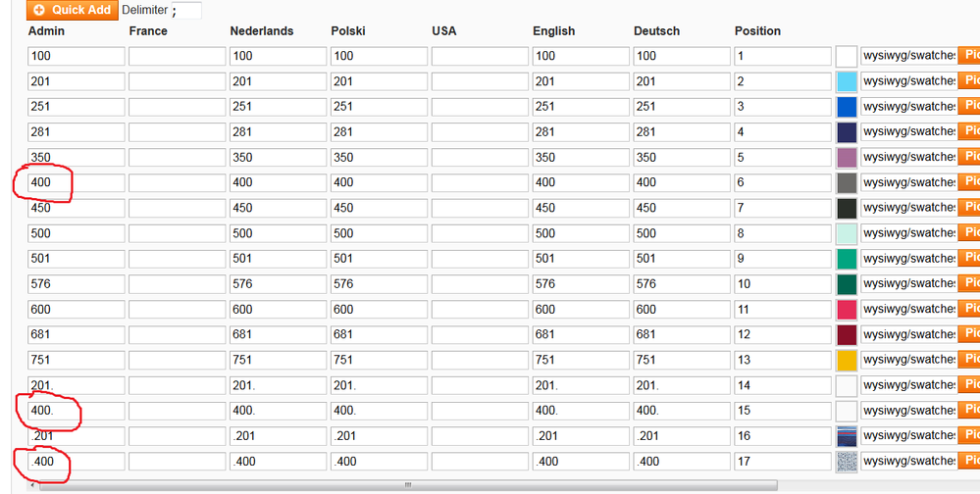Click the striped thumbnail in position 16 row
980x494 pixels.
[x=847, y=436]
